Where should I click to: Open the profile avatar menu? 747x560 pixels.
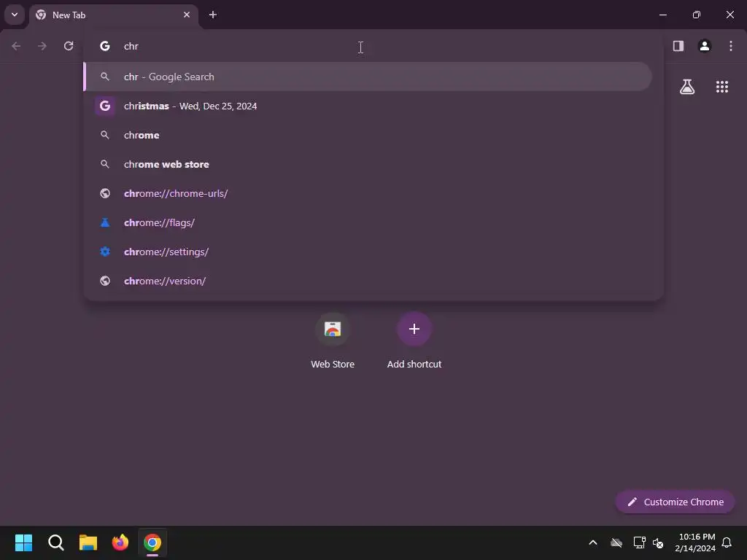click(x=705, y=46)
